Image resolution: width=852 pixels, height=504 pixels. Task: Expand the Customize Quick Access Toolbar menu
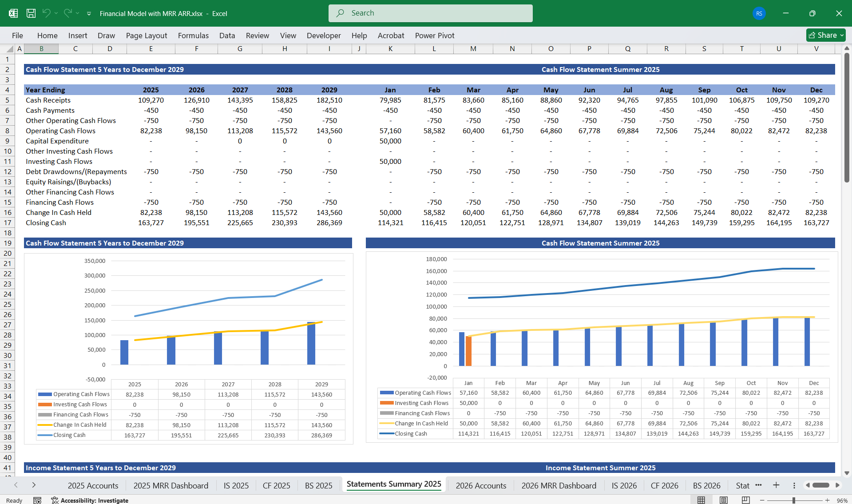point(89,14)
